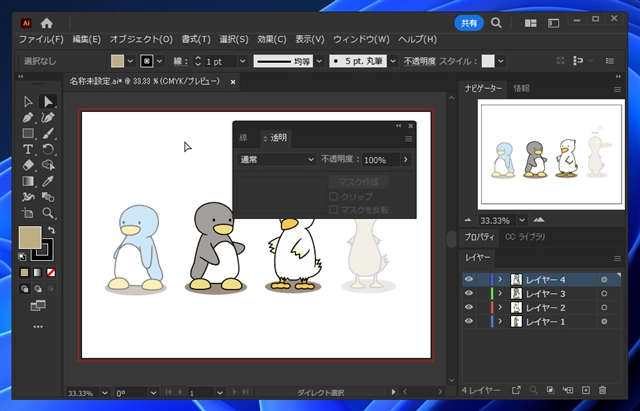The image size is (640, 411).
Task: Hide レイヤー 4 visibility eye
Action: 469,280
